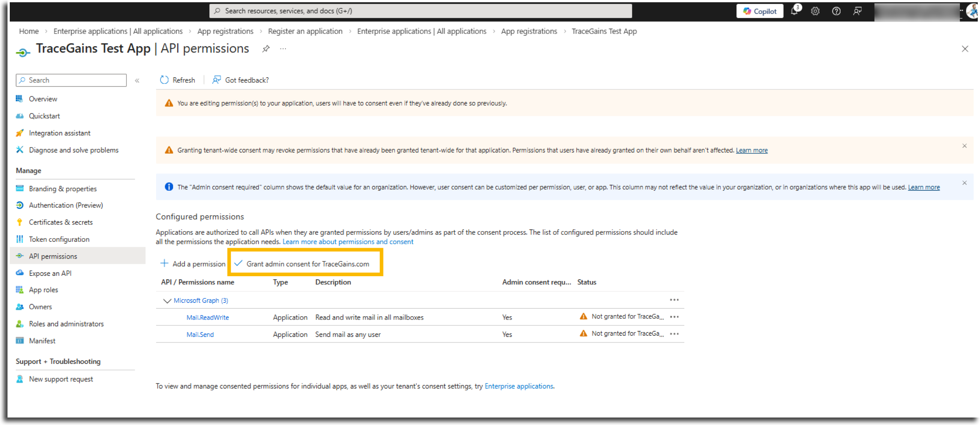Open the help question mark icon
The image size is (980, 425).
(x=836, y=11)
